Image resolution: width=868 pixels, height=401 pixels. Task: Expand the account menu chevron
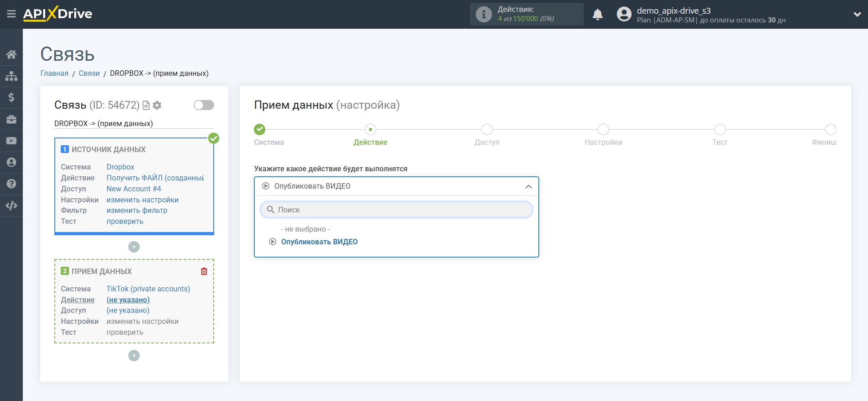click(x=857, y=14)
